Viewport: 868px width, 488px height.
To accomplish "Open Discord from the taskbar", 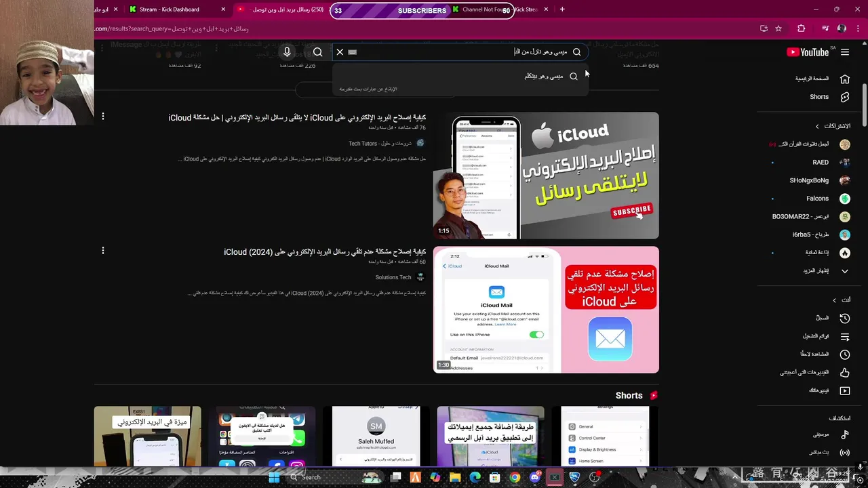I will click(534, 477).
